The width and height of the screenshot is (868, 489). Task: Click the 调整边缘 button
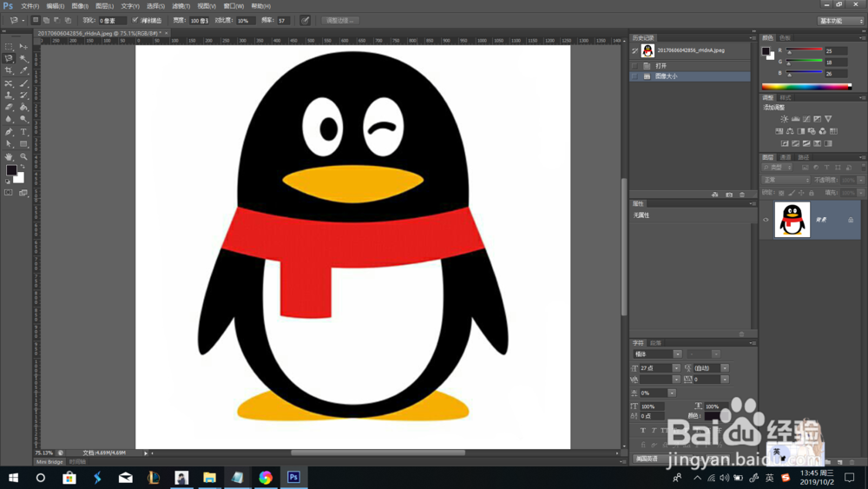point(340,21)
